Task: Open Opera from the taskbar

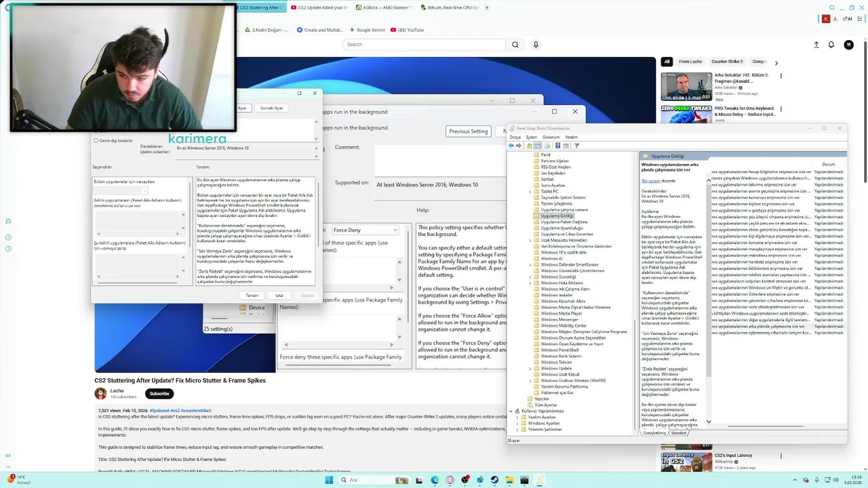Action: tap(450, 480)
